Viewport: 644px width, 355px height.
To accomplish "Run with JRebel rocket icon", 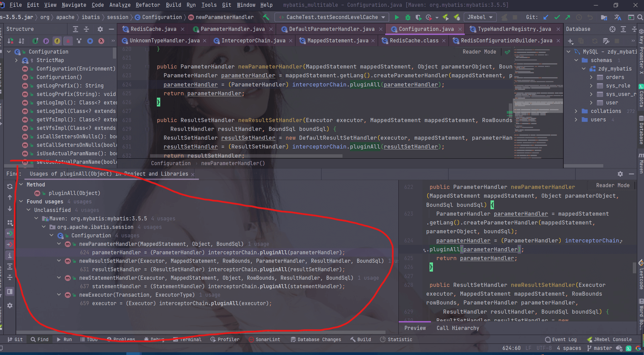I will coord(446,17).
